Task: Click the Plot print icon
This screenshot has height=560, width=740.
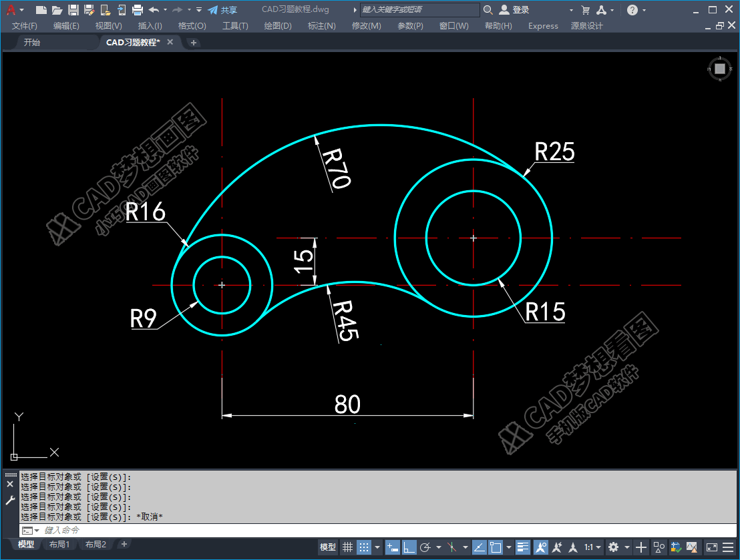Action: click(x=138, y=9)
